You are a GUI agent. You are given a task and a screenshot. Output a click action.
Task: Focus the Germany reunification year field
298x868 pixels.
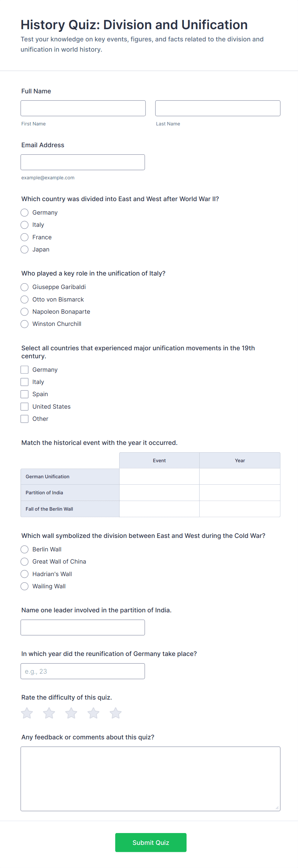[82, 671]
